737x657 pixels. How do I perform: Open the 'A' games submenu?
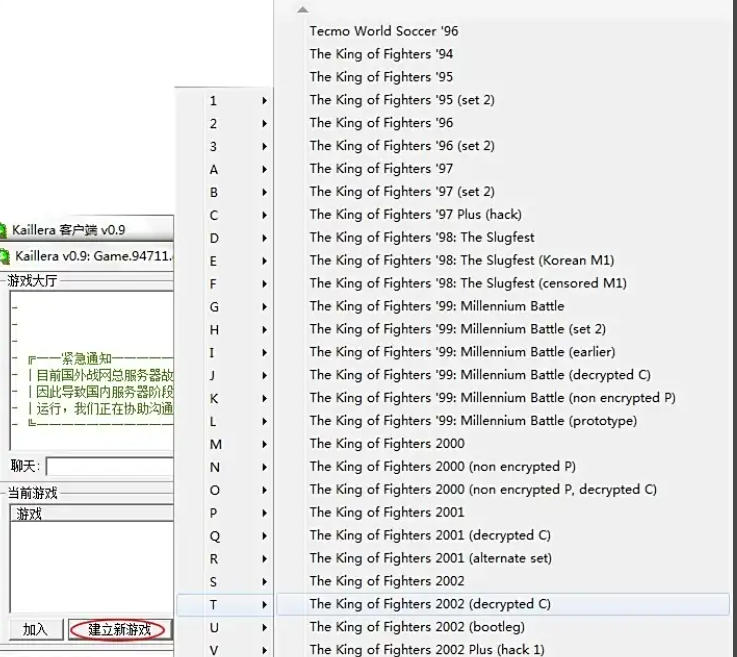tap(225, 169)
